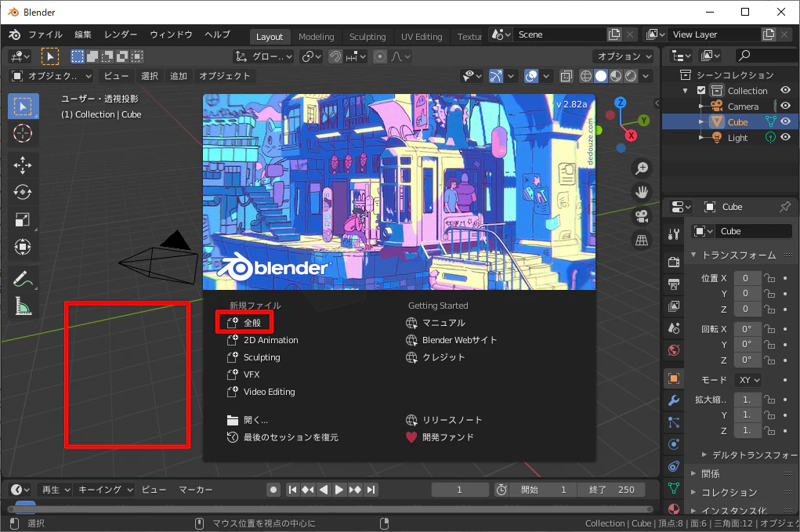Toggle the auto keying record button

coord(273,490)
